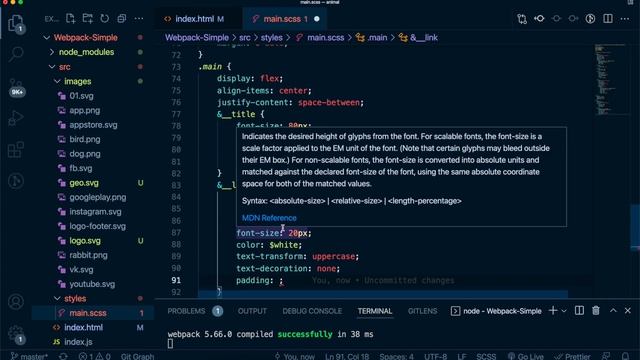Switch to the TERMINAL panel tab

pos(375,311)
